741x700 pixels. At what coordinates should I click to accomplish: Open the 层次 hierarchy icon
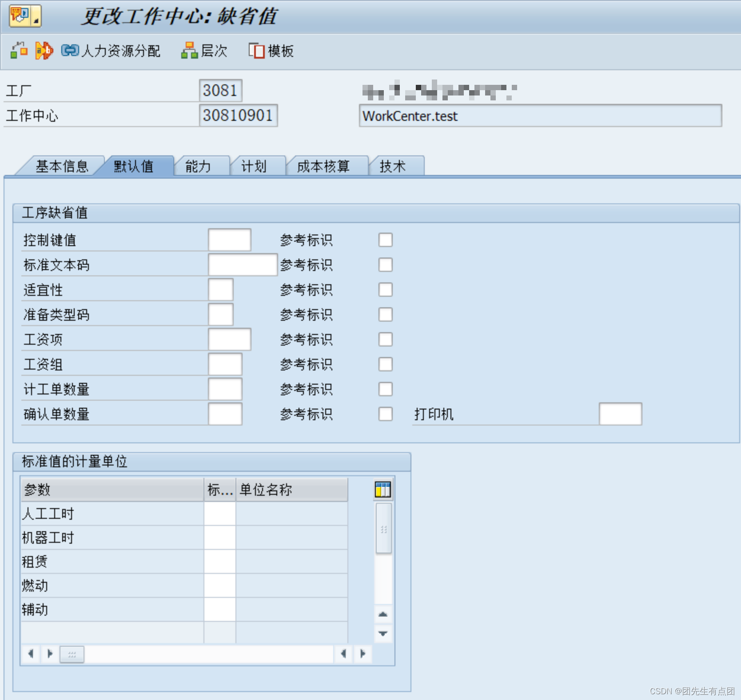(x=190, y=51)
